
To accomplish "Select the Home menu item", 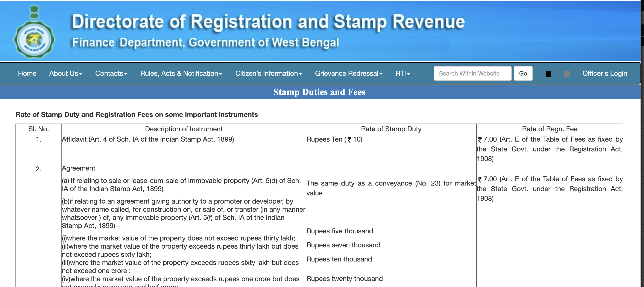I will 27,73.
